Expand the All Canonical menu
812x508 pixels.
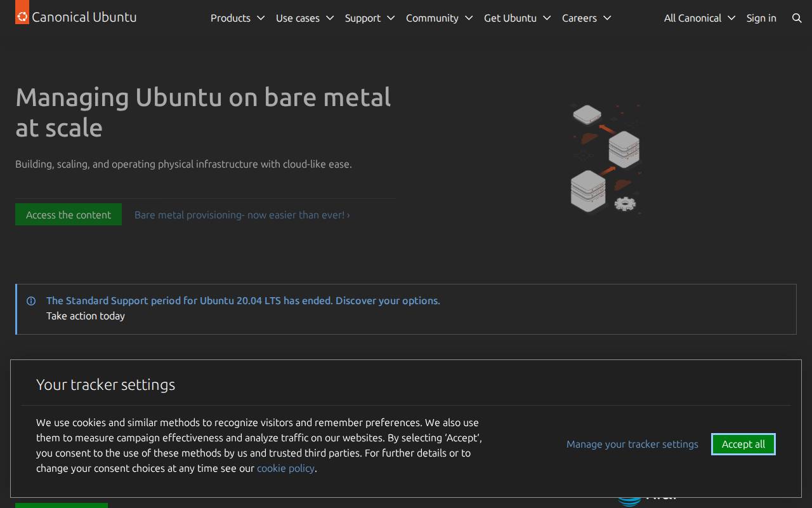click(699, 18)
